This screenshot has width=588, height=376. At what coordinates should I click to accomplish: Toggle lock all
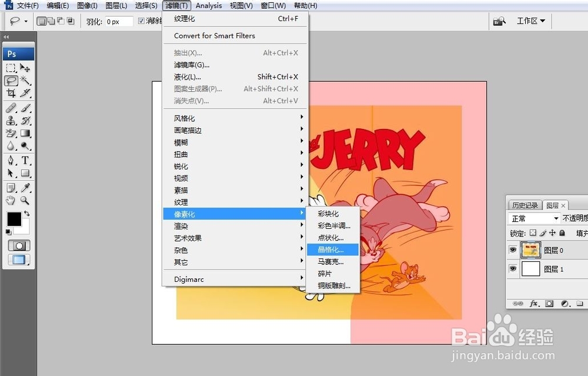click(562, 233)
